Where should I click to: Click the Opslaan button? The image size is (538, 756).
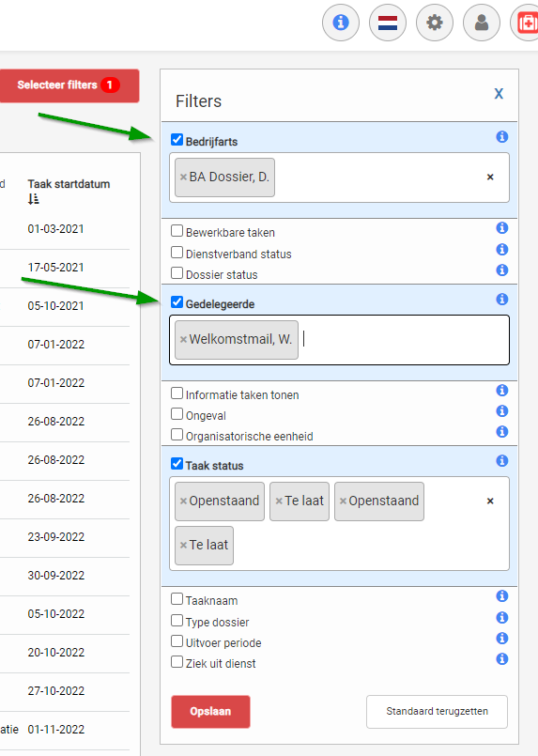click(210, 712)
